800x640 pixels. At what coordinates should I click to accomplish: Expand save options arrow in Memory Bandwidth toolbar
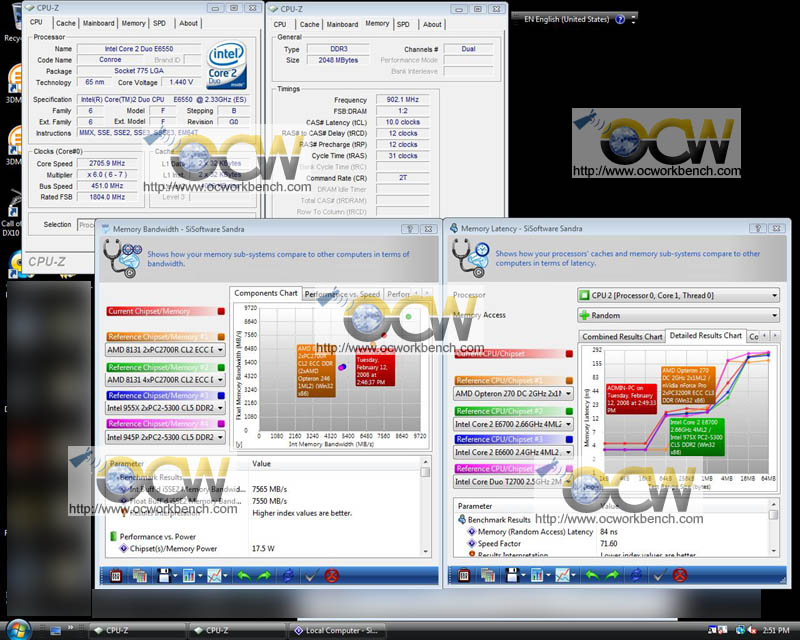click(x=175, y=576)
